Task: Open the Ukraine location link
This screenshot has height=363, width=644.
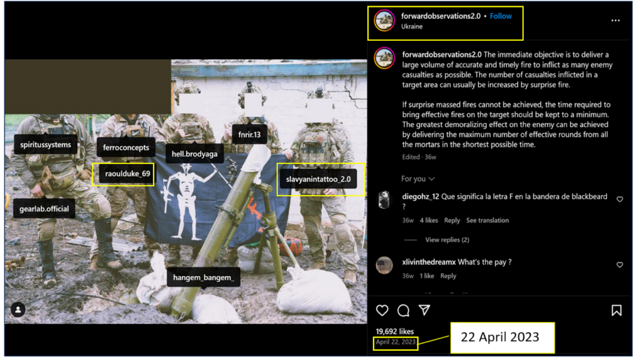Action: point(412,27)
